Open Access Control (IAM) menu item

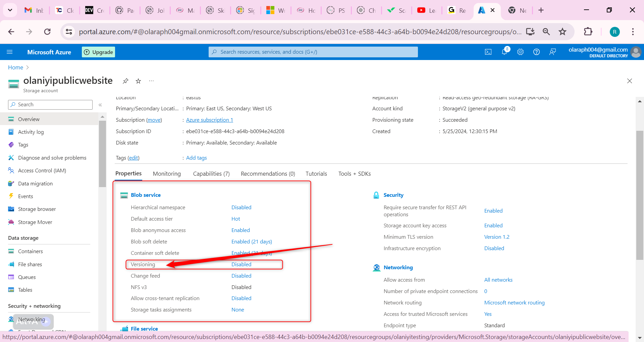(42, 171)
